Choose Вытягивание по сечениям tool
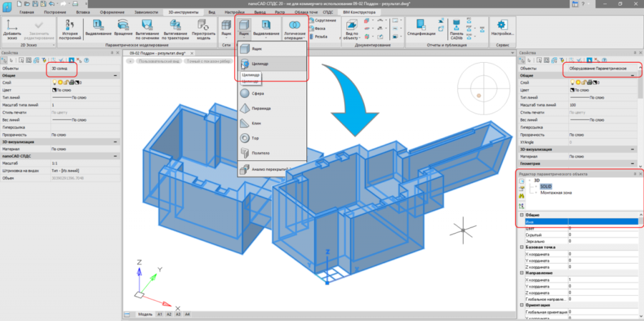The height and width of the screenshot is (321, 644). (x=147, y=30)
